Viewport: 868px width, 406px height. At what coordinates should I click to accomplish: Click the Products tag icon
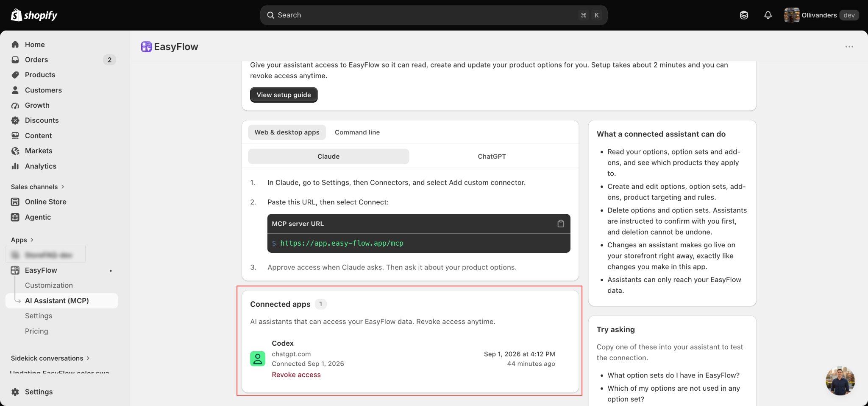click(x=15, y=75)
